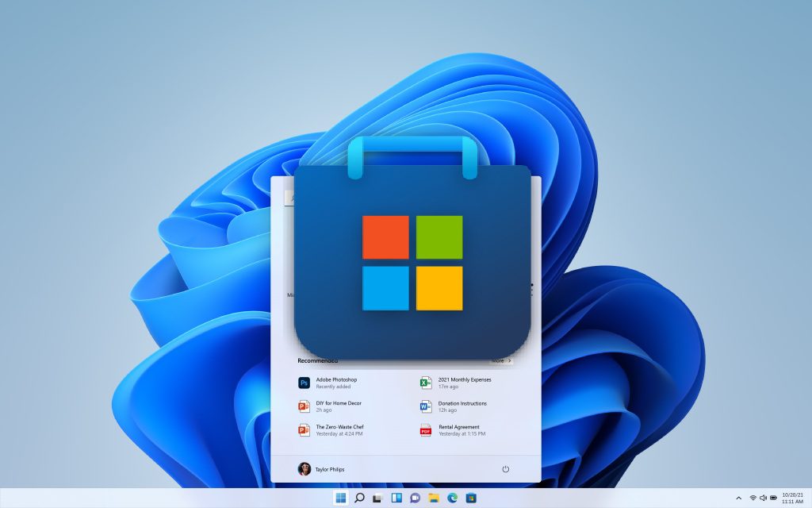
Task: Click the PowerPoint icon beside The Zero-Waste Chef
Action: pyautogui.click(x=304, y=430)
